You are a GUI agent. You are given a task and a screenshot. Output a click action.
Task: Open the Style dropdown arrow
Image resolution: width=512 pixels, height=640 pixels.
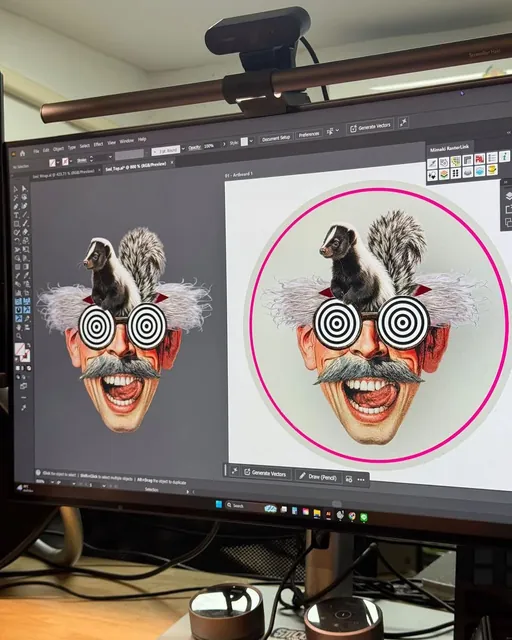tap(251, 141)
